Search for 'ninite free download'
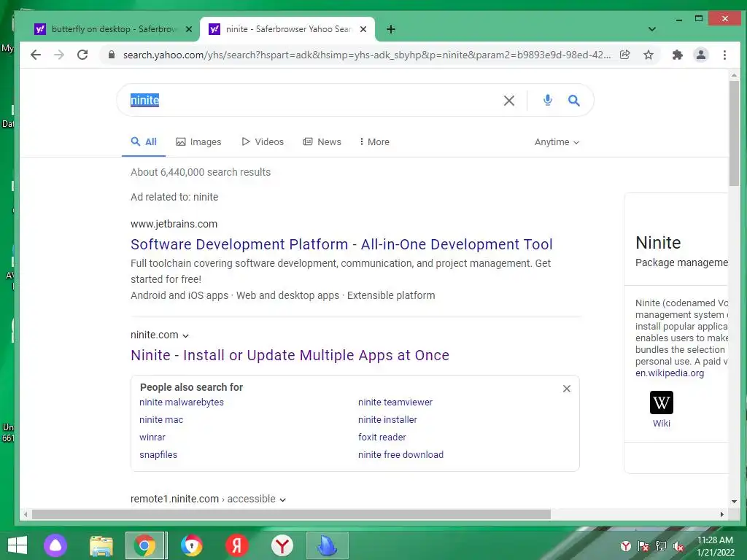Viewport: 747px width, 560px height. [x=400, y=455]
